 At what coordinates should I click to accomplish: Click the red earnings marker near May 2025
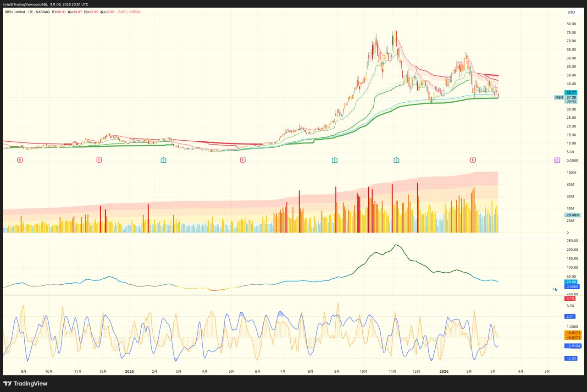pyautogui.click(x=243, y=160)
